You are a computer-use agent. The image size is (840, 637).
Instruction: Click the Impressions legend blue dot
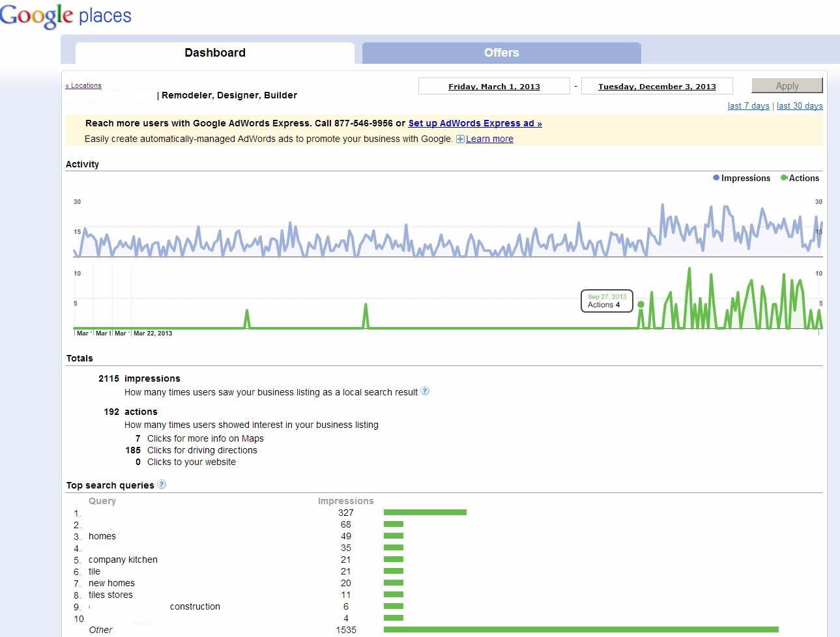click(716, 177)
